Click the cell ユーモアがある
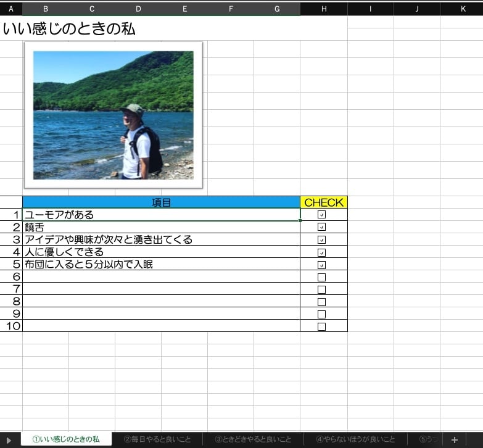483x448 pixels. [x=161, y=215]
